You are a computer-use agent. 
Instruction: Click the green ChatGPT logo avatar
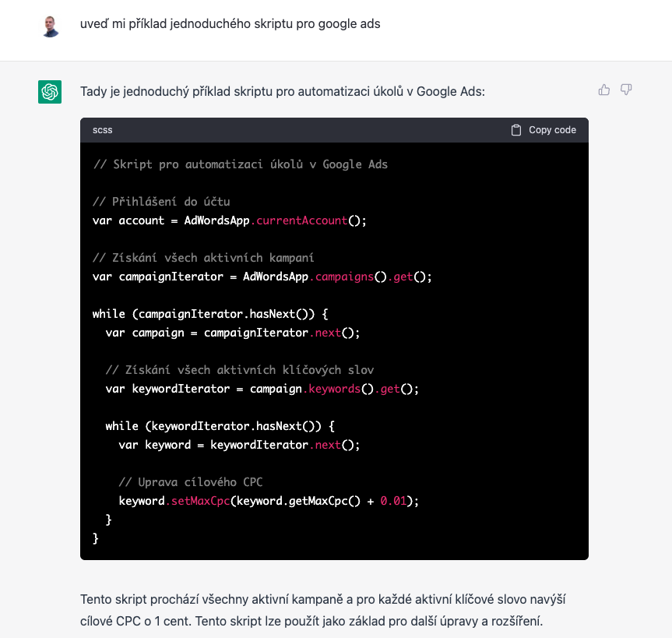(50, 92)
